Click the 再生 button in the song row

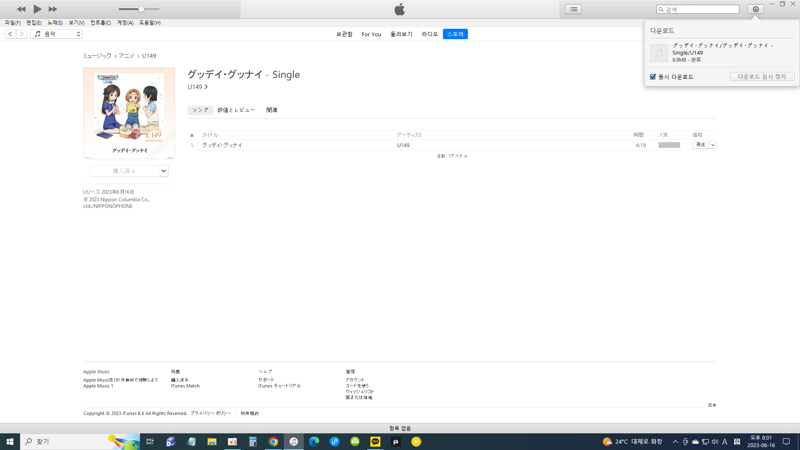pos(701,145)
